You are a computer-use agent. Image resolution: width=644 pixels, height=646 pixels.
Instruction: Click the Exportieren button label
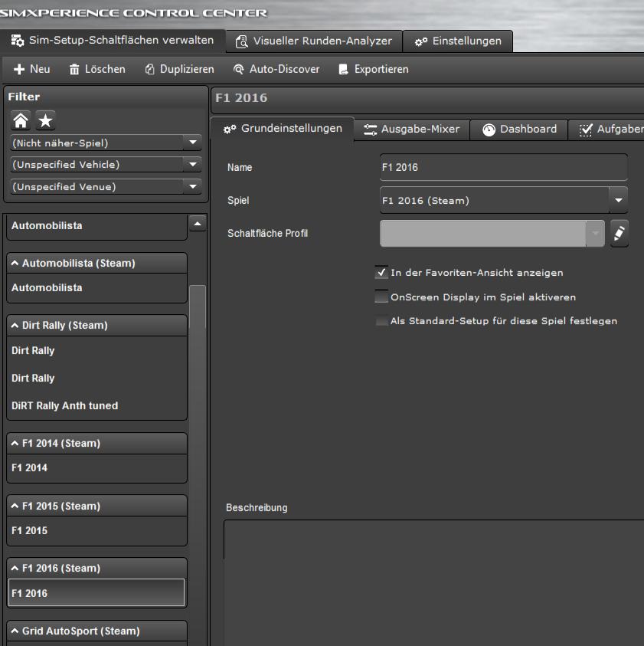(381, 69)
